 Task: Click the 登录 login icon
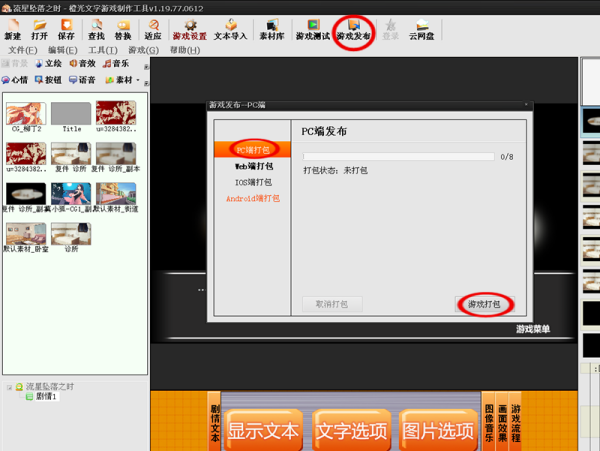[390, 29]
